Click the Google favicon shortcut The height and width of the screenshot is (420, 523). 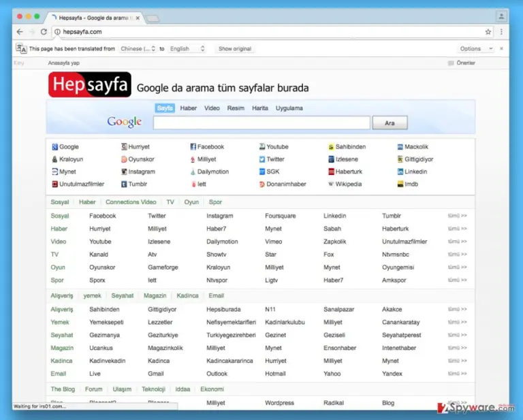pos(54,146)
